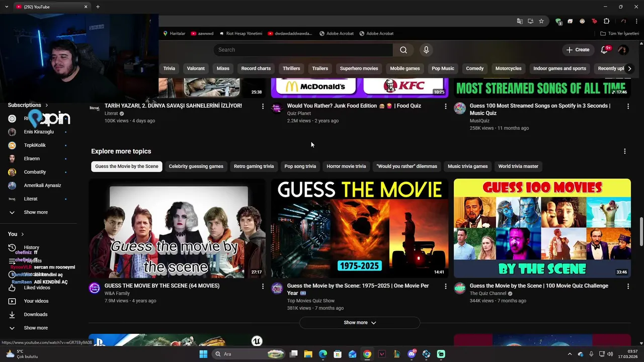
Task: Select the Thrillers chip
Action: coord(291,68)
